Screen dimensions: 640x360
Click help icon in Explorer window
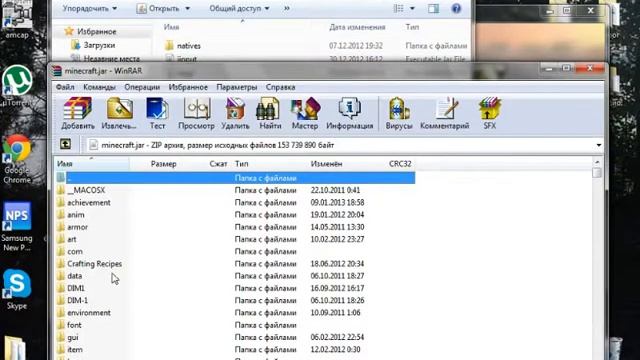[x=456, y=8]
